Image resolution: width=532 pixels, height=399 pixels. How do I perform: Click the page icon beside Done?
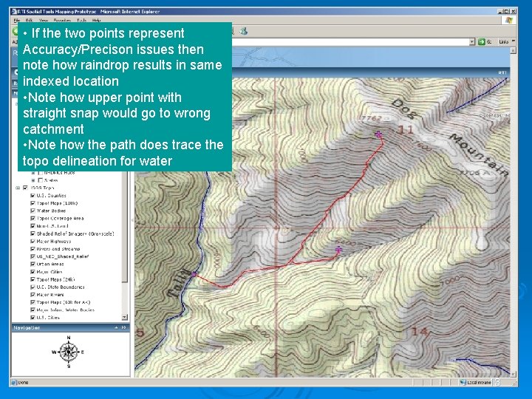click(x=14, y=383)
